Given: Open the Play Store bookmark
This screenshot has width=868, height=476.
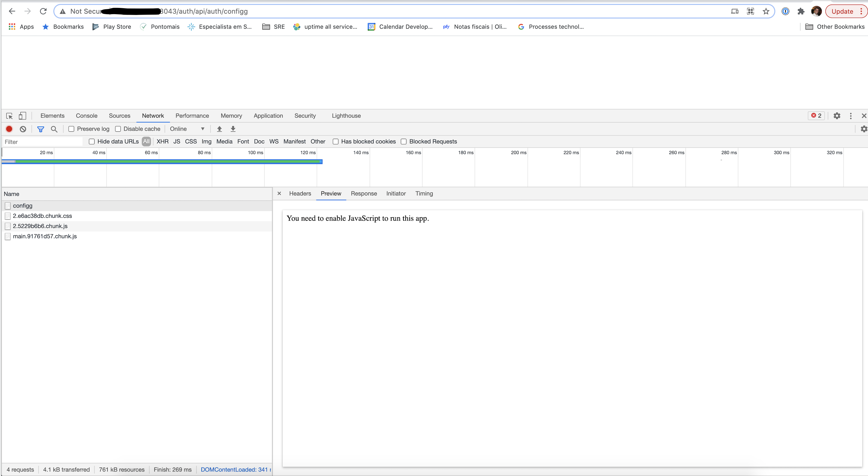Looking at the screenshot, I should (x=111, y=27).
